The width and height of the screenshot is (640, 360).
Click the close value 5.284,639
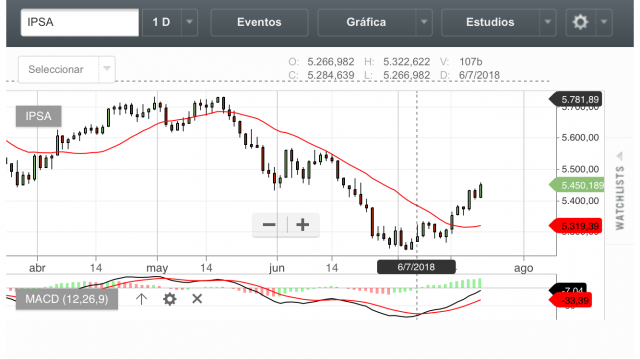point(331,76)
